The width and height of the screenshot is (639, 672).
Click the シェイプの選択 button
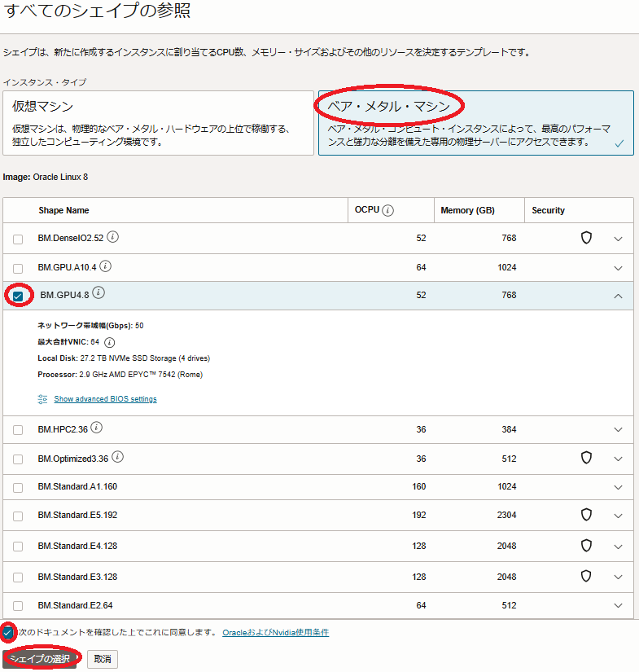(41, 658)
